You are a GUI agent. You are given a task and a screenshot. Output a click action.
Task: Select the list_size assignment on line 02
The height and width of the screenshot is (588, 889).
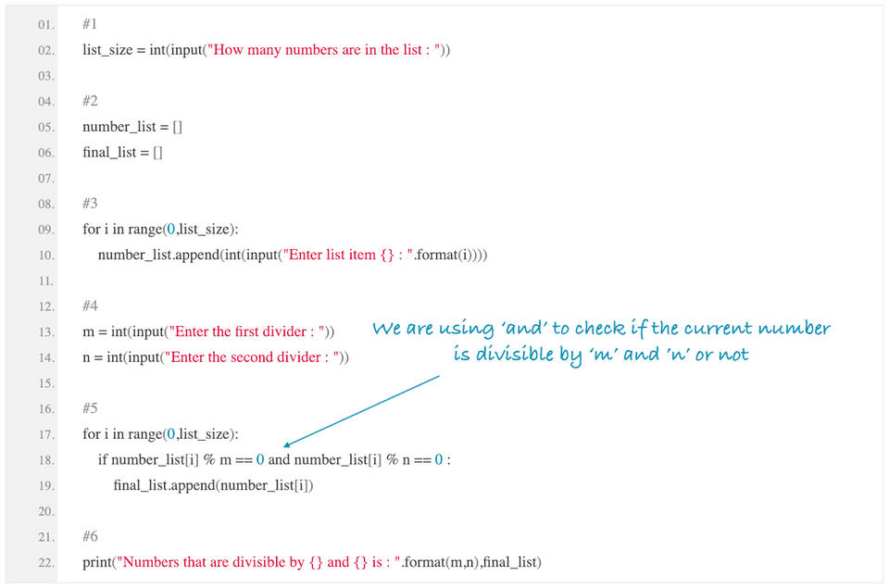(266, 50)
